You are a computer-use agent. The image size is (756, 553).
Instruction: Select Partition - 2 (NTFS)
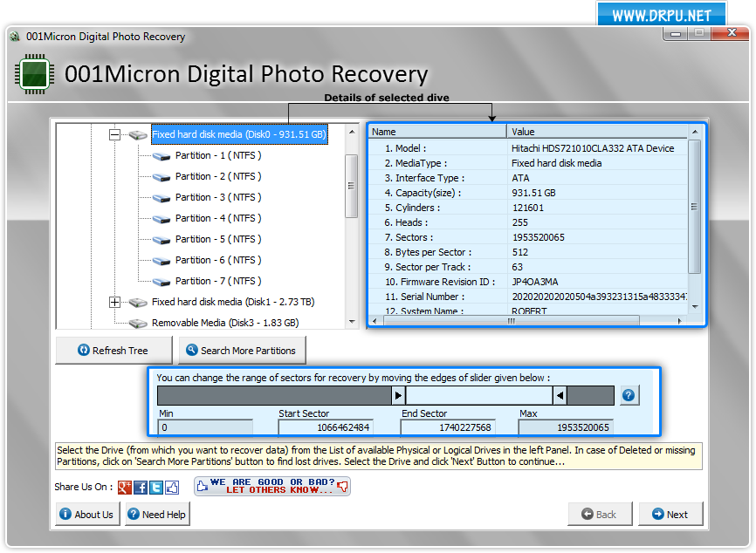point(218,176)
